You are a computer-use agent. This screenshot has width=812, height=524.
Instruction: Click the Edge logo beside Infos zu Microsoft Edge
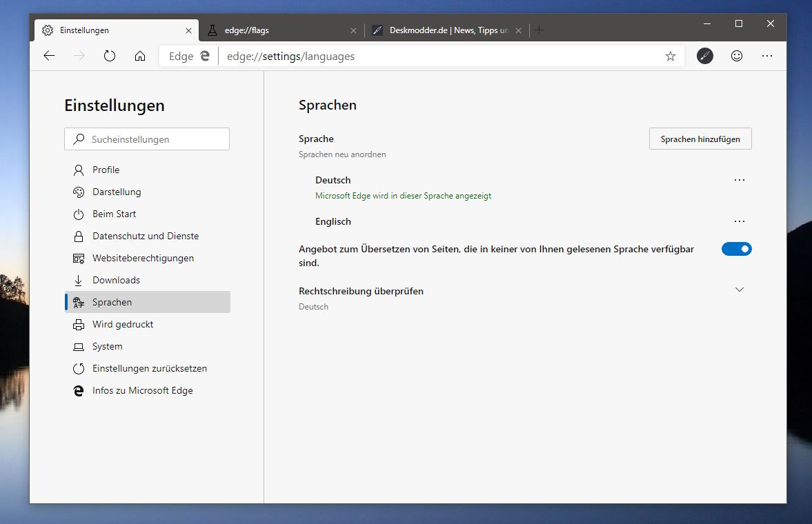(79, 391)
